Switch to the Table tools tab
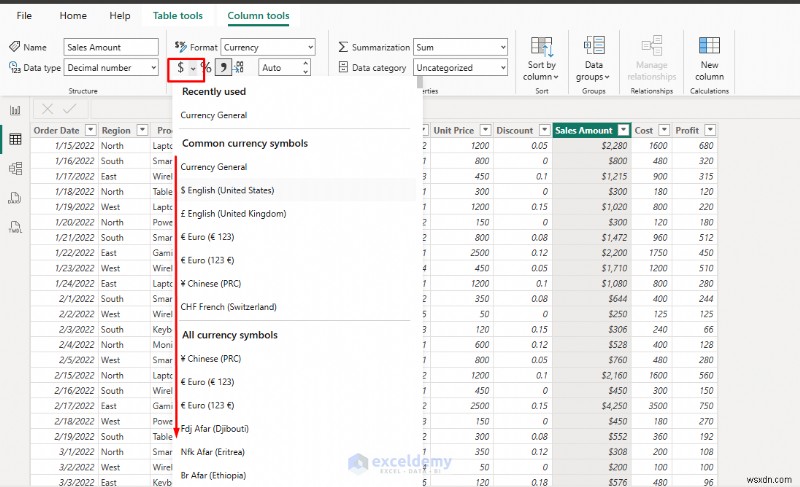 (178, 16)
